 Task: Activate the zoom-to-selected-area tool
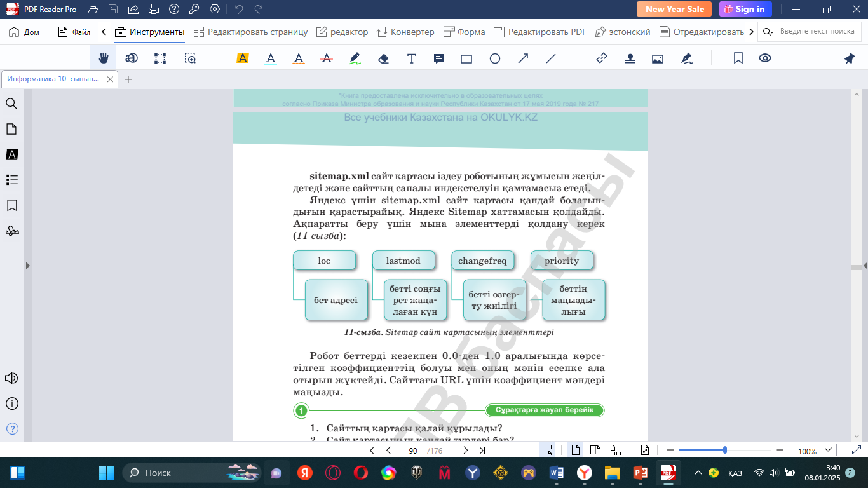pyautogui.click(x=190, y=58)
